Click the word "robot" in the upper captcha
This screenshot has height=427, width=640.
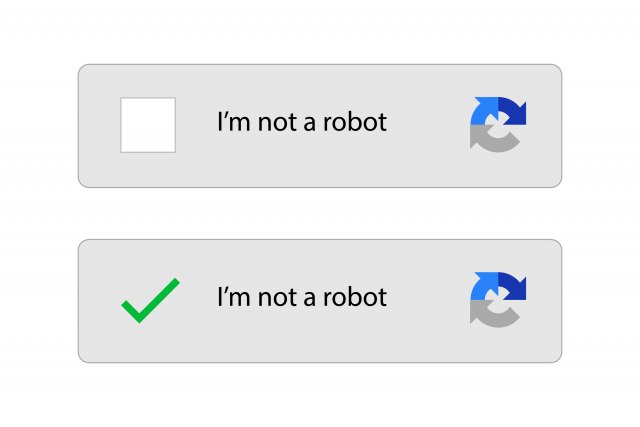click(355, 123)
